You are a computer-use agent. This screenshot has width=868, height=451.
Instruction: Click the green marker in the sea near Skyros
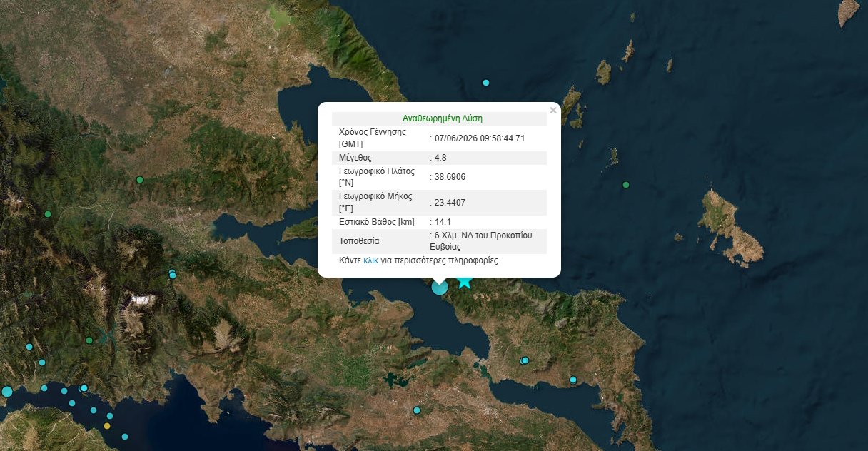626,185
